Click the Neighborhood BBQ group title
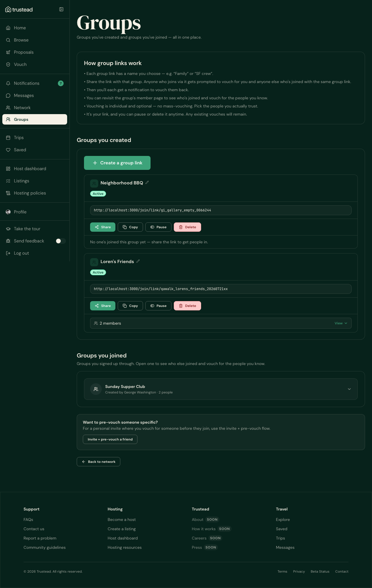Image resolution: width=372 pixels, height=588 pixels. 122,183
